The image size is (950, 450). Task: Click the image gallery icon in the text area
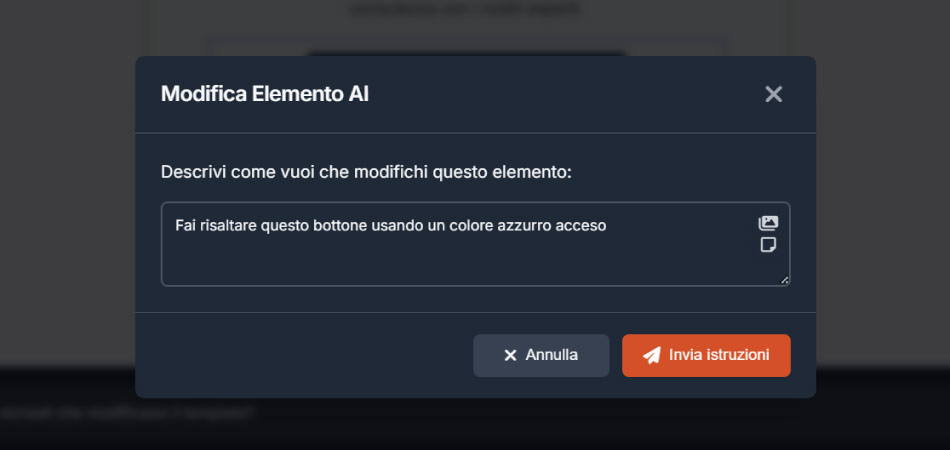pos(768,223)
